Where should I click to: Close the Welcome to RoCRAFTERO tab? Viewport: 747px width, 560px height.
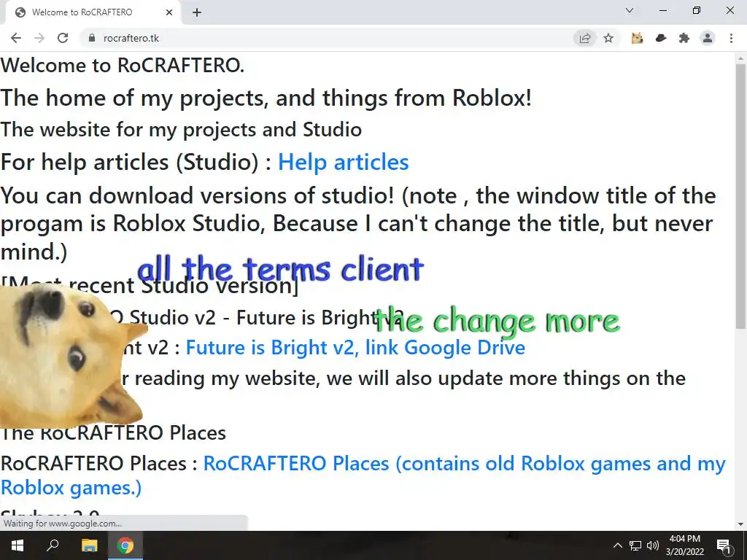pos(169,12)
